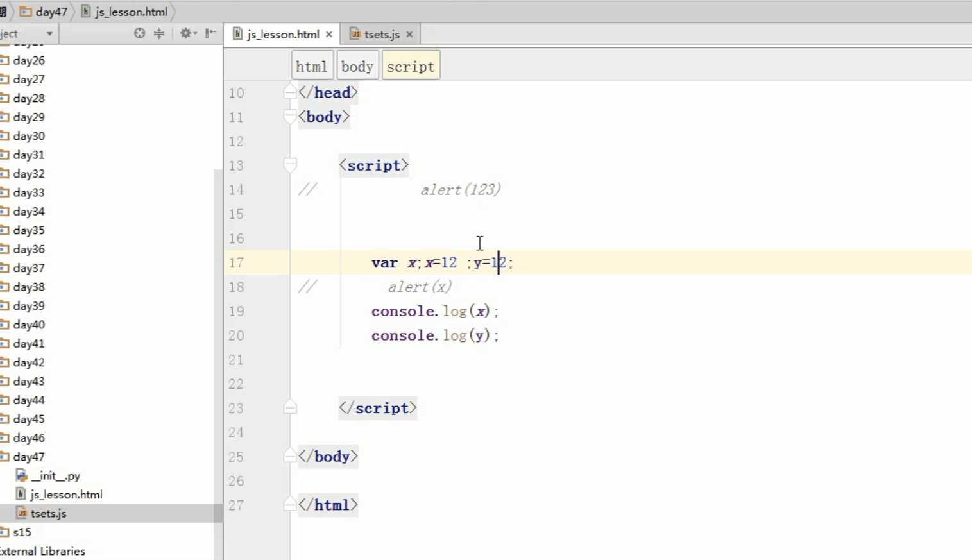Open the Project view dropdown arrow

[49, 33]
